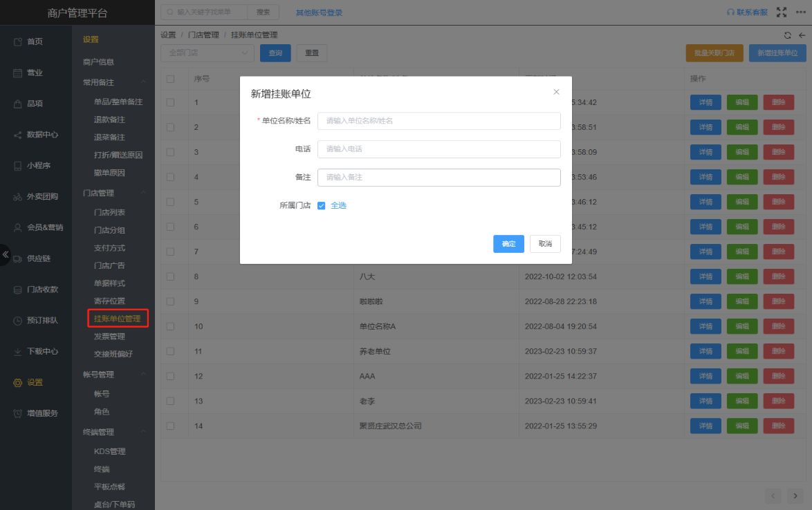The height and width of the screenshot is (510, 812).
Task: Close the 新增挂账单位 dialog with X
Action: (x=556, y=91)
